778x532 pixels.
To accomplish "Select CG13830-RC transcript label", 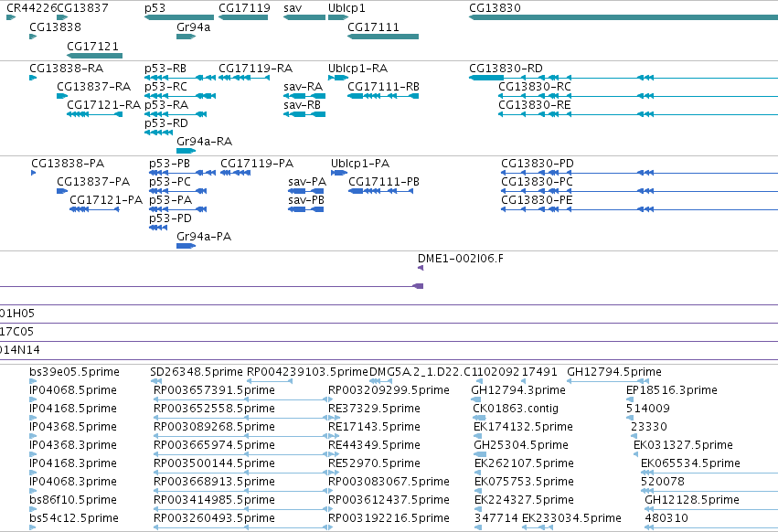I will 535,87.
